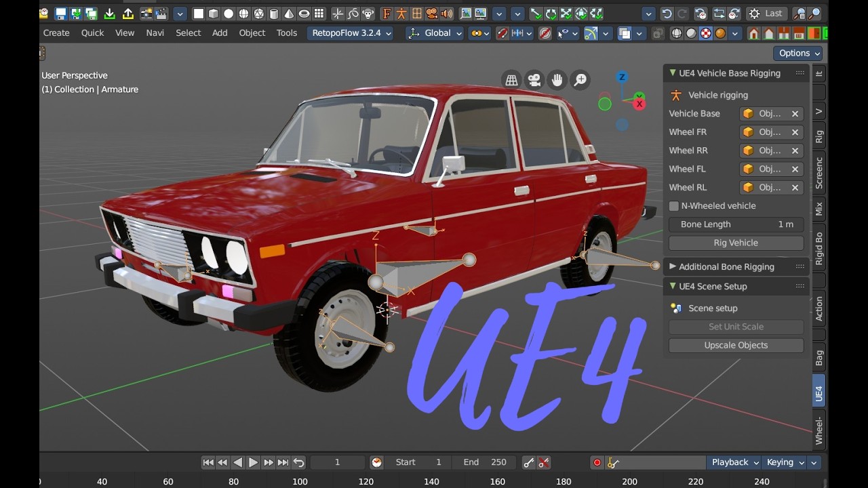Switch to solid viewport shading
868x488 pixels.
(x=691, y=33)
